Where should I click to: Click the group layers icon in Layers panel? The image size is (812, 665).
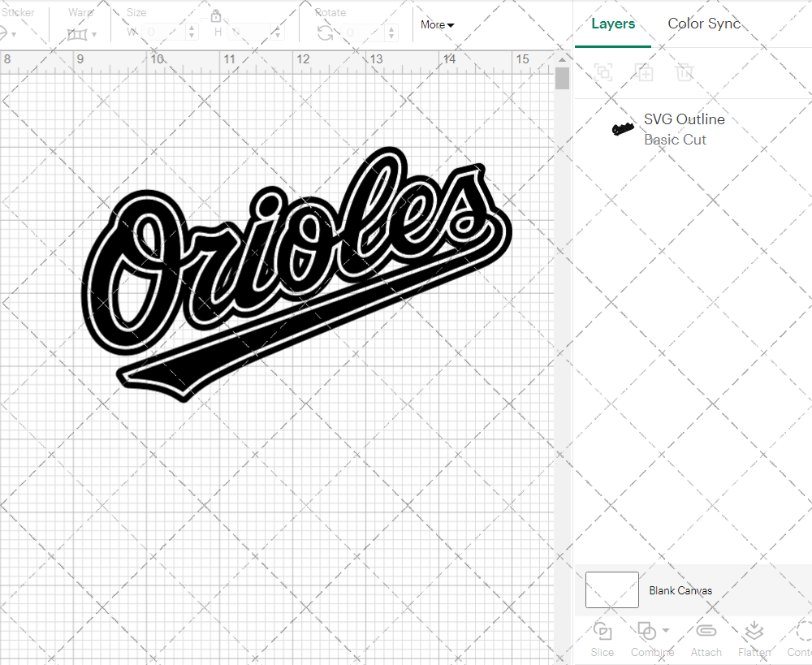coord(603,72)
